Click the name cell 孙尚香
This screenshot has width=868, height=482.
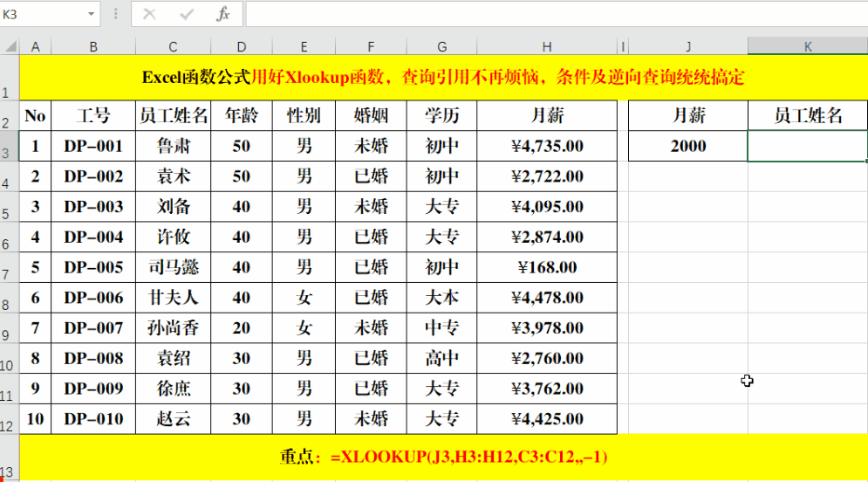click(x=174, y=328)
